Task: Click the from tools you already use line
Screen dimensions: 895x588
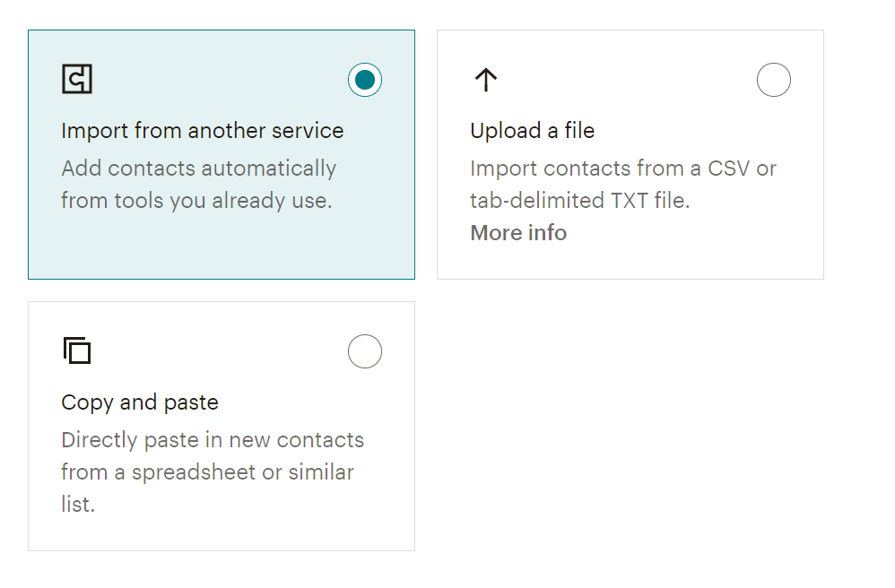Action: pos(196,201)
